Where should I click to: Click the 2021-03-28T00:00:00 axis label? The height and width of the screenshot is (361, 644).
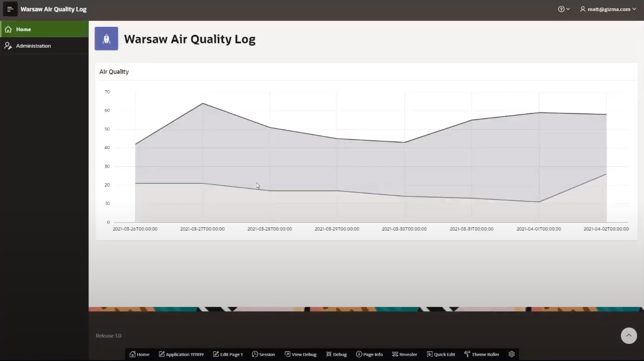click(270, 229)
